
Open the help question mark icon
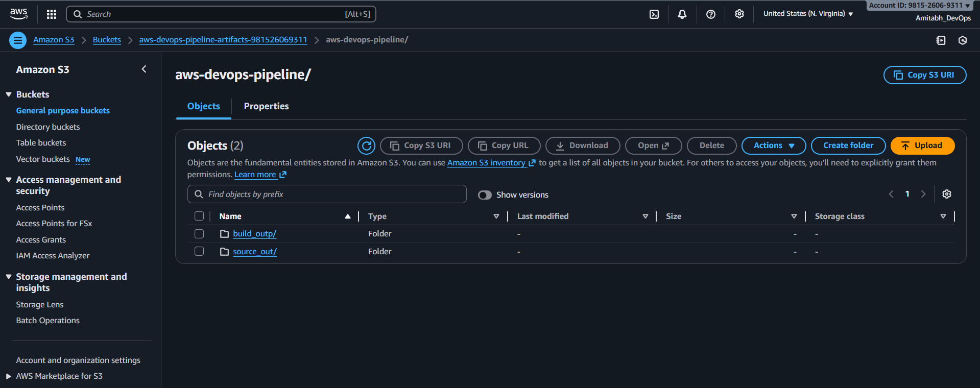click(710, 14)
